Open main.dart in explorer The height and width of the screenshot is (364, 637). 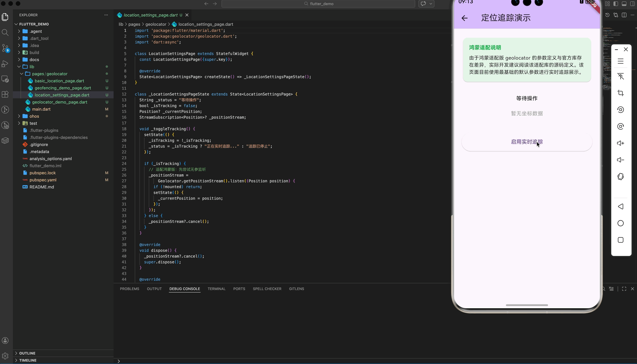point(41,109)
